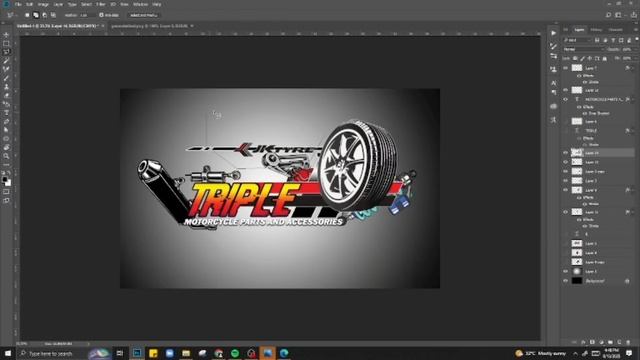Lock image pixels brush icon

[x=582, y=58]
